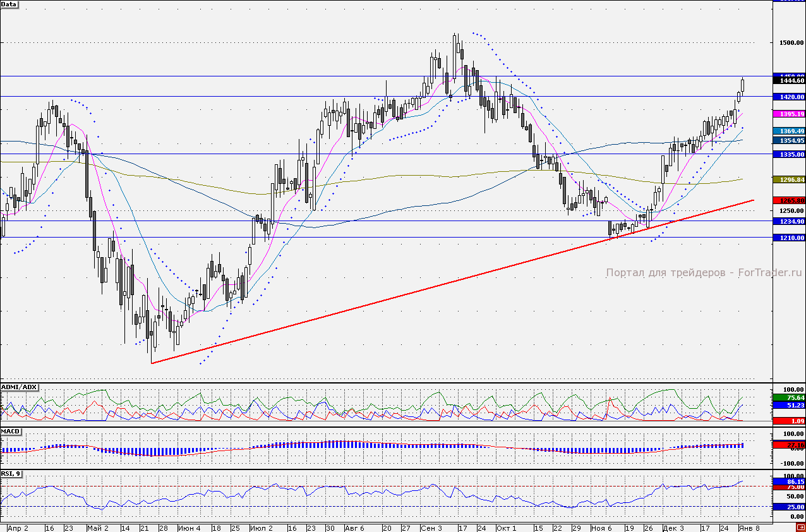Select the Янв 8 date marker
Screen dimensions: 806x532
[749, 528]
